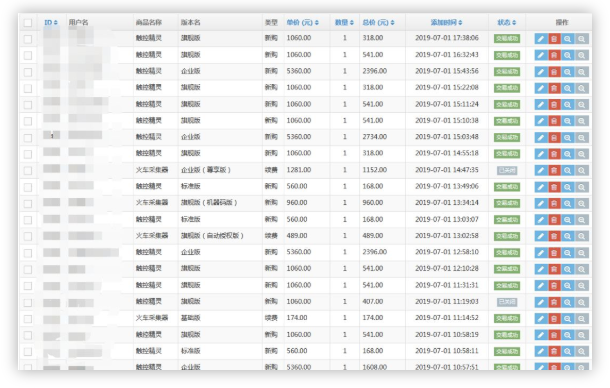
Task: Edit the order added at 11:19:03
Action: tap(541, 302)
